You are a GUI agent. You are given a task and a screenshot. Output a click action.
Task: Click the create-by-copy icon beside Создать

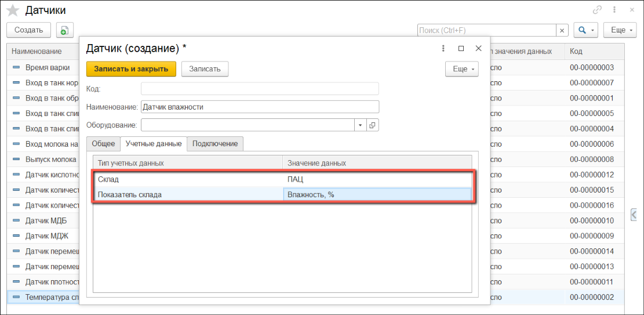click(64, 30)
